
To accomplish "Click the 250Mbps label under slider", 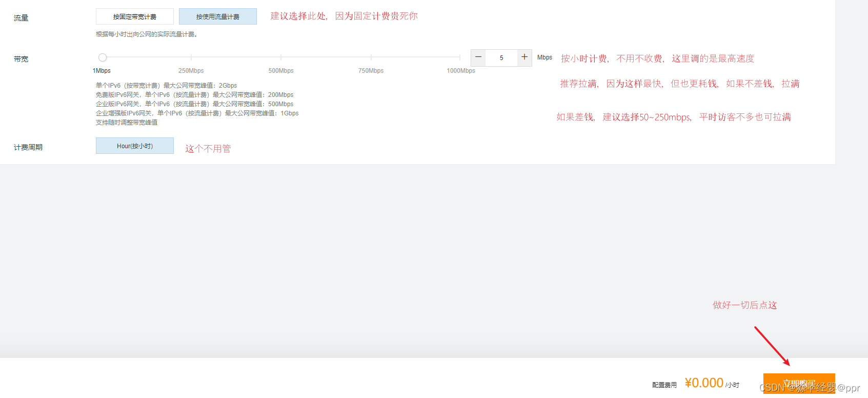I will pyautogui.click(x=191, y=71).
